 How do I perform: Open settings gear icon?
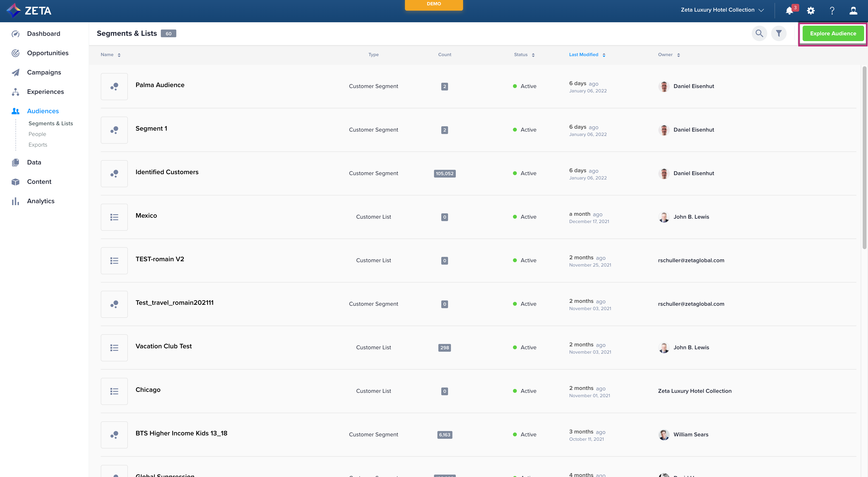click(x=811, y=10)
